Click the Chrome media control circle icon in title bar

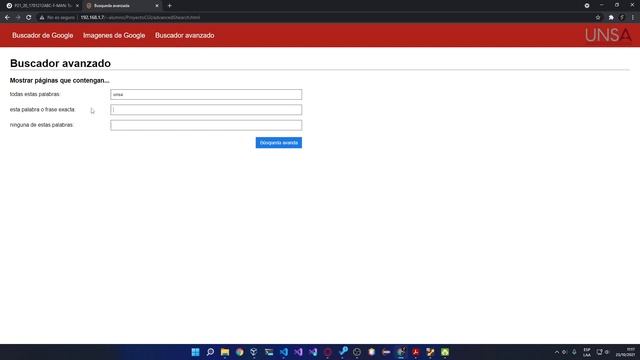point(587,6)
